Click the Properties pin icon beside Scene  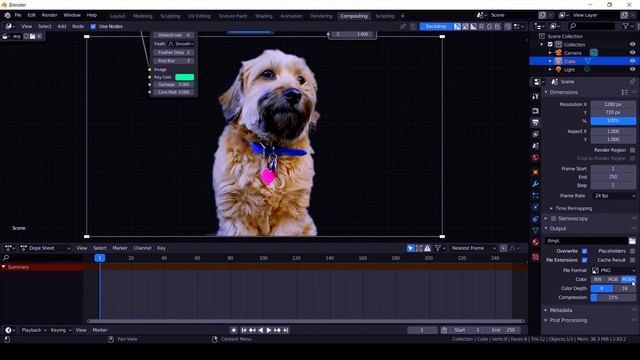[x=632, y=82]
